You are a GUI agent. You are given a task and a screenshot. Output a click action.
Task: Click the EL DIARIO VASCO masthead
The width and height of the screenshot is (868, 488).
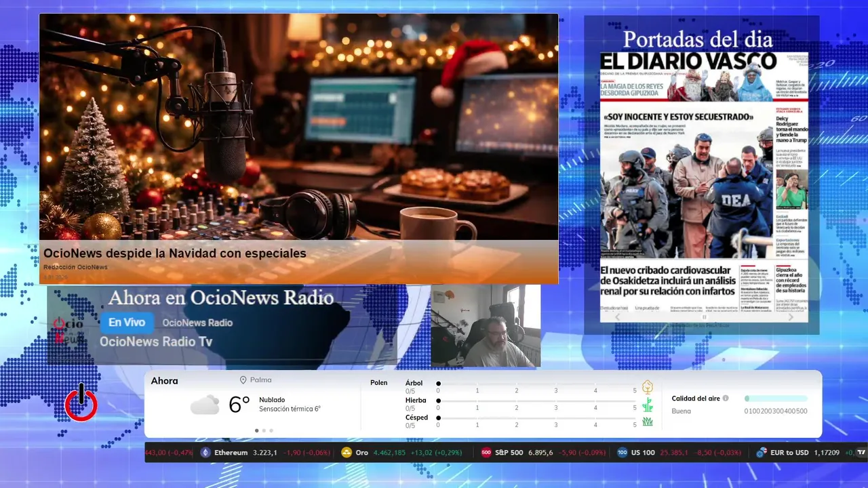pyautogui.click(x=688, y=62)
